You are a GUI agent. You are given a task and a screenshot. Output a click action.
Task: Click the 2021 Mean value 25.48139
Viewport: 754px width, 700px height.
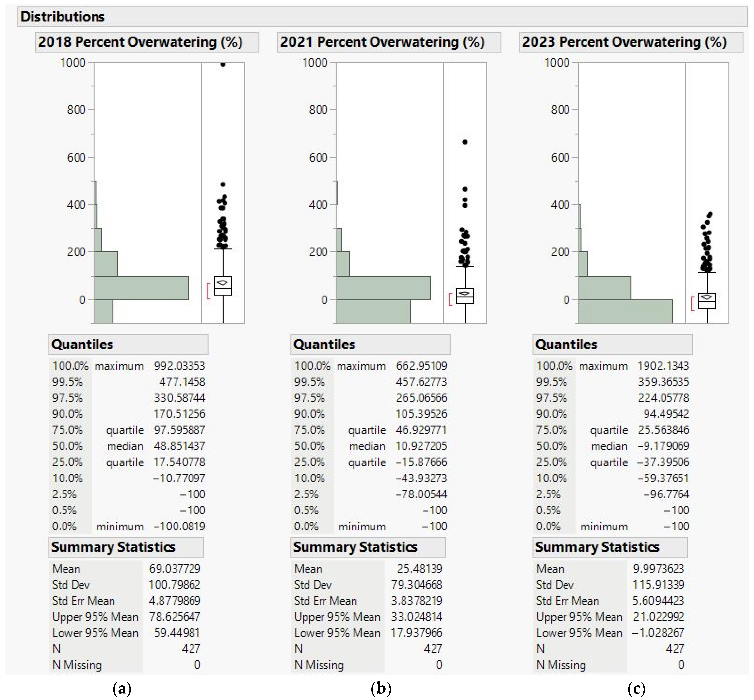(x=419, y=569)
